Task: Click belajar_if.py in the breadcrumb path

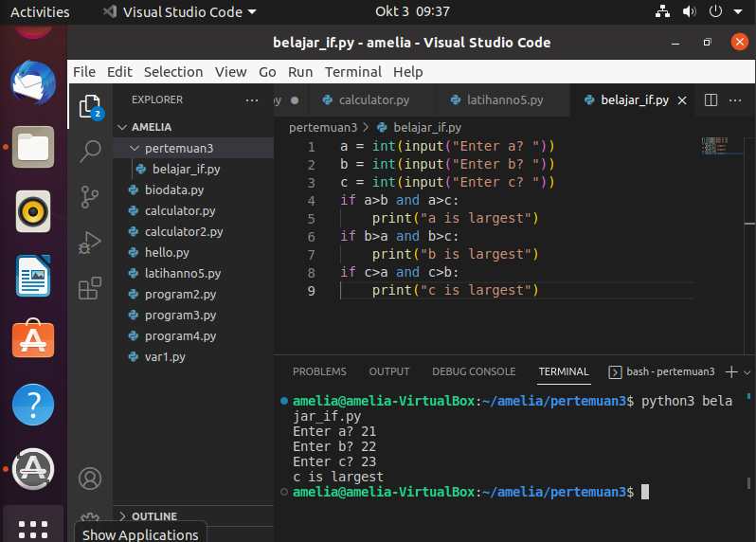Action: click(x=427, y=127)
